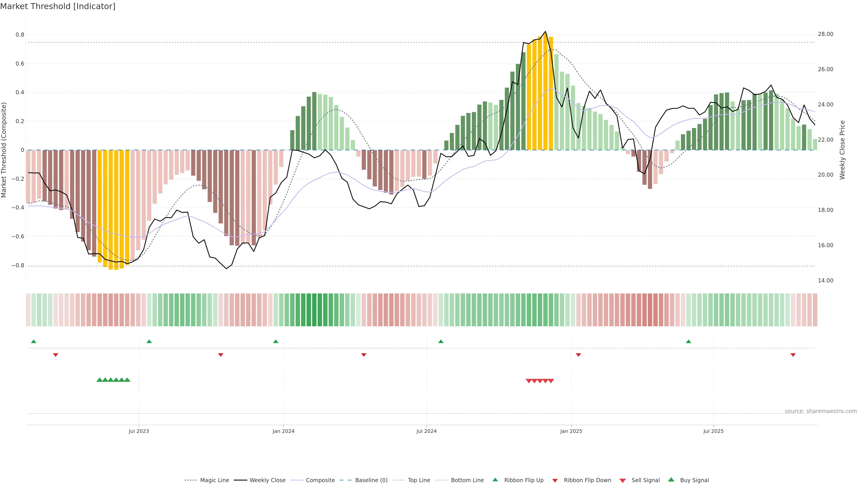Click Ribbon Flip Down legend triangle icon
The height and width of the screenshot is (488, 868).
point(555,481)
